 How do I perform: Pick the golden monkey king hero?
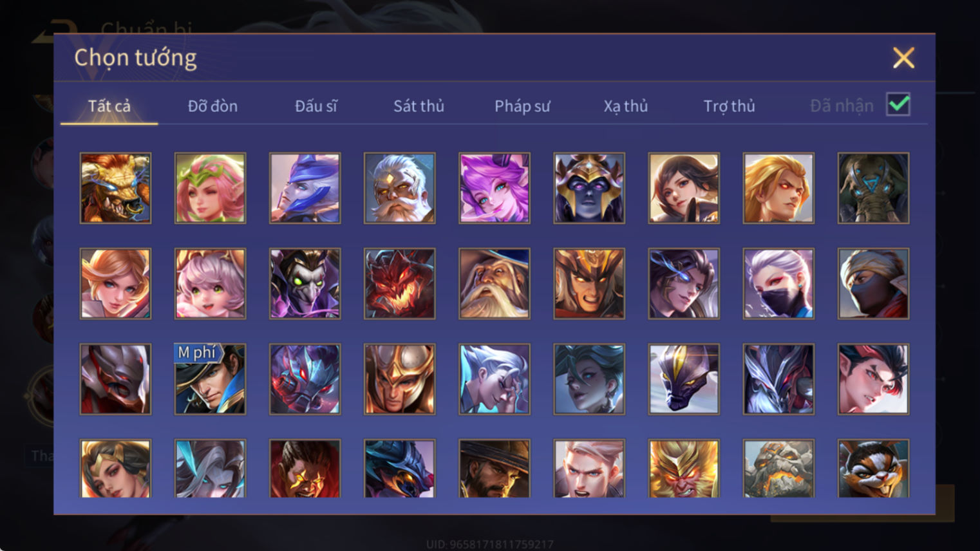[x=684, y=469]
